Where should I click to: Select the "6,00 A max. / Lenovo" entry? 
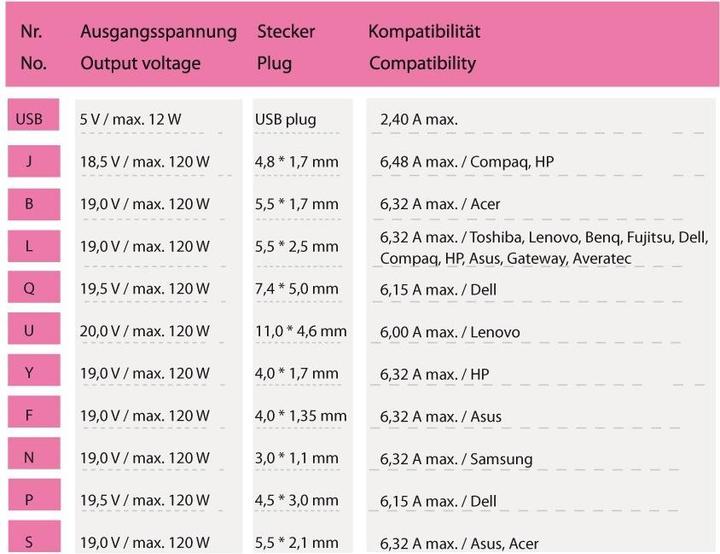click(450, 332)
